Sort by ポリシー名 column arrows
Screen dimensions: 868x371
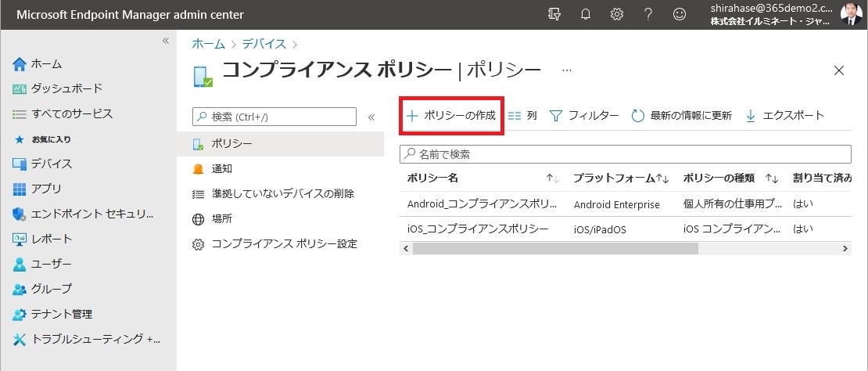coord(552,178)
